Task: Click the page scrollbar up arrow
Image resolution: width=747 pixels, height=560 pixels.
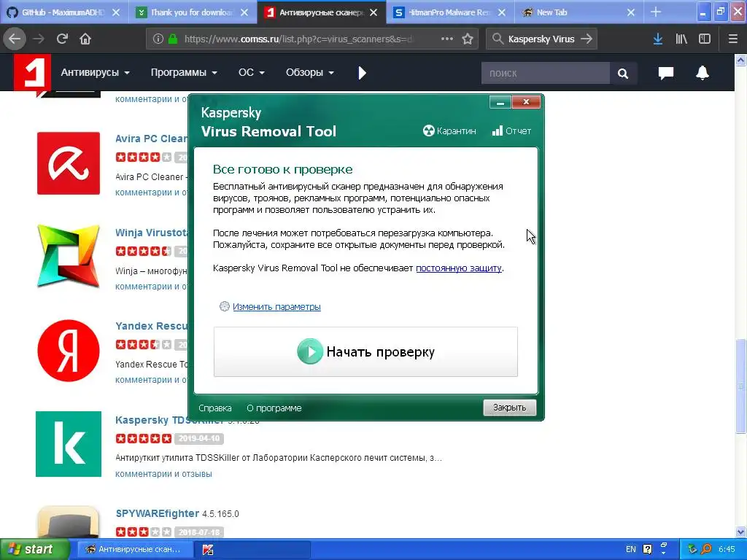Action: pos(741,60)
